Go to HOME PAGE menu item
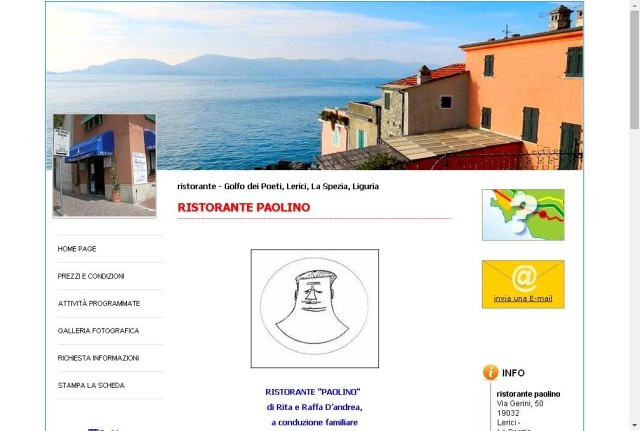Image resolution: width=640 pixels, height=431 pixels. coord(77,249)
